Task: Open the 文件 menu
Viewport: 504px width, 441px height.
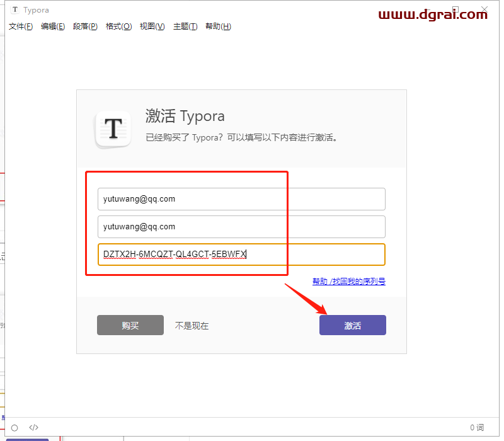Action: pos(20,26)
